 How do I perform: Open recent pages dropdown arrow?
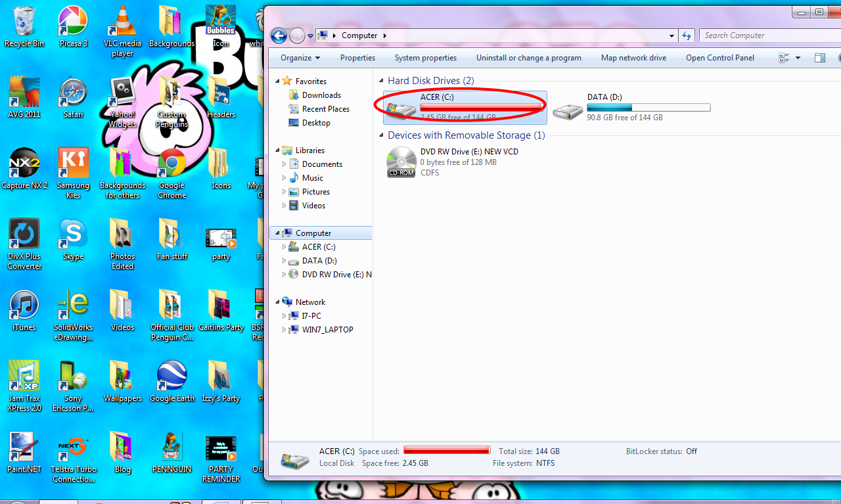pos(310,35)
